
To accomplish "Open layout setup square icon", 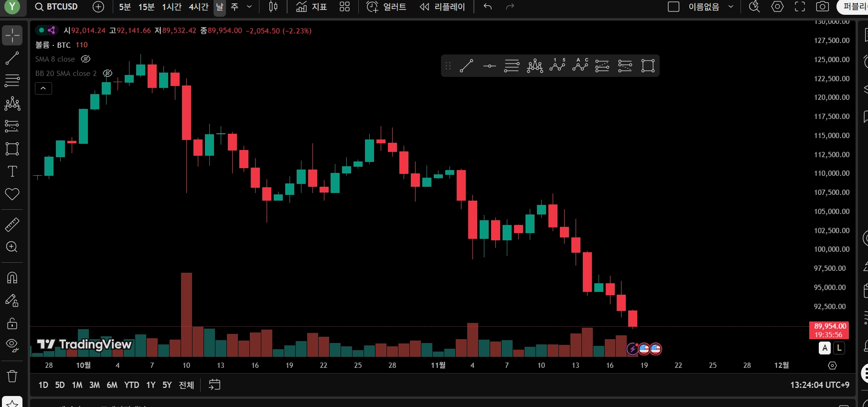I will (x=674, y=7).
